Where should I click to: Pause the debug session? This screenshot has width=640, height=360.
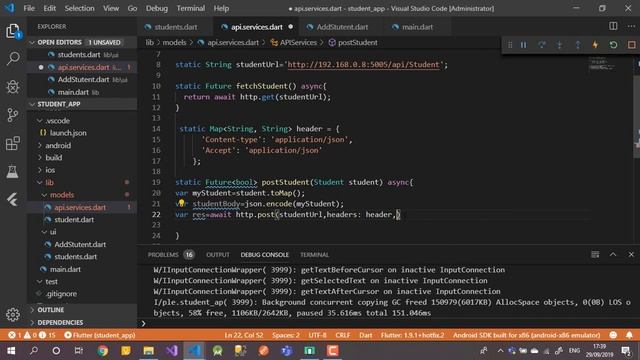(523, 45)
